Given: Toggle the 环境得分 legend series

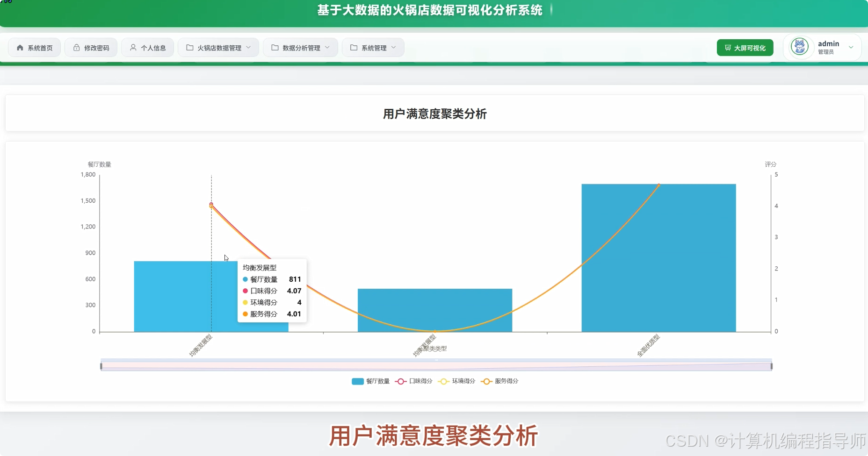Looking at the screenshot, I should (x=456, y=381).
